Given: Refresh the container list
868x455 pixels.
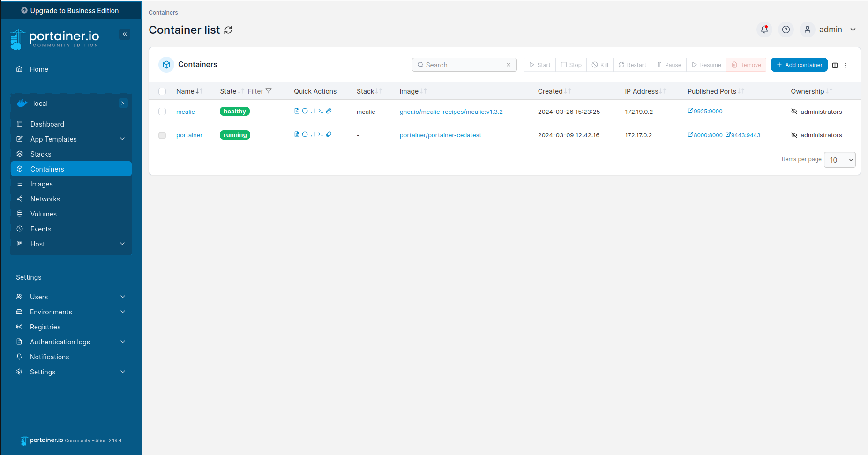Looking at the screenshot, I should (x=228, y=30).
